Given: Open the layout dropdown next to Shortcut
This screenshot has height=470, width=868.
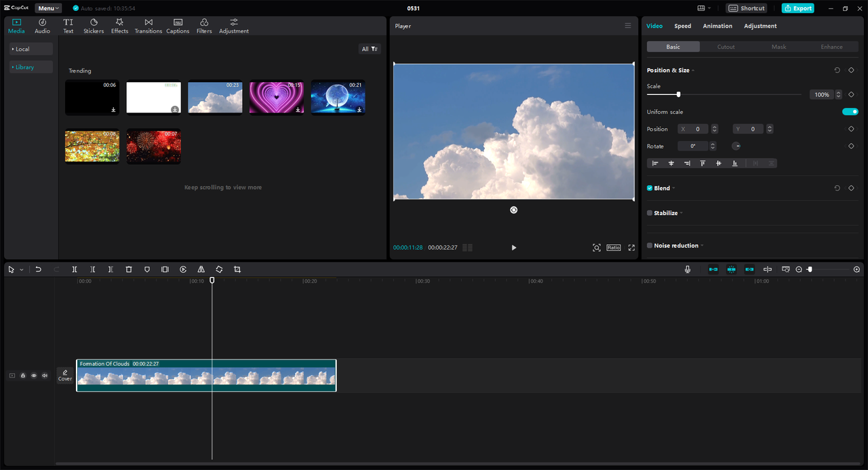Looking at the screenshot, I should pyautogui.click(x=705, y=8).
